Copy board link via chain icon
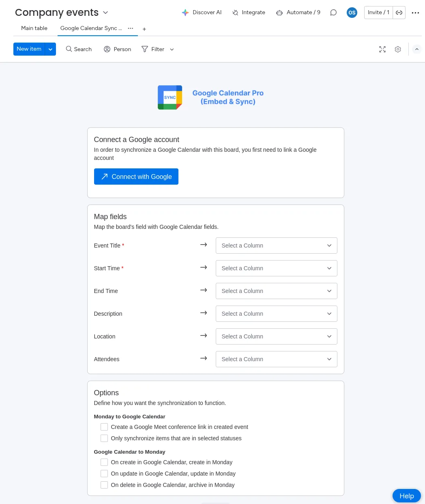425x504 pixels. (399, 13)
